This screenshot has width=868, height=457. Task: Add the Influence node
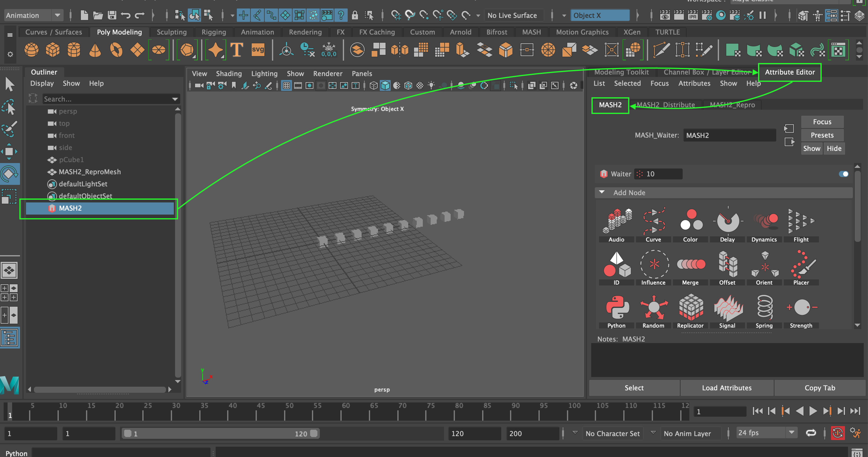[x=653, y=265]
